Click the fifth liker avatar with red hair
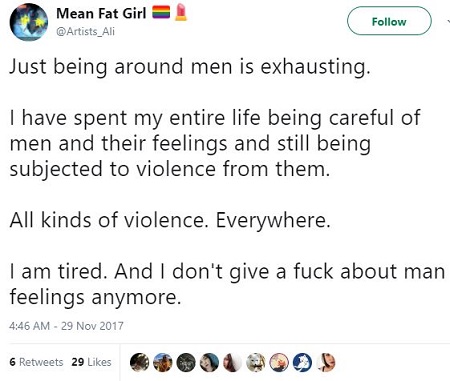This screenshot has height=381, width=450. pyautogui.click(x=232, y=362)
